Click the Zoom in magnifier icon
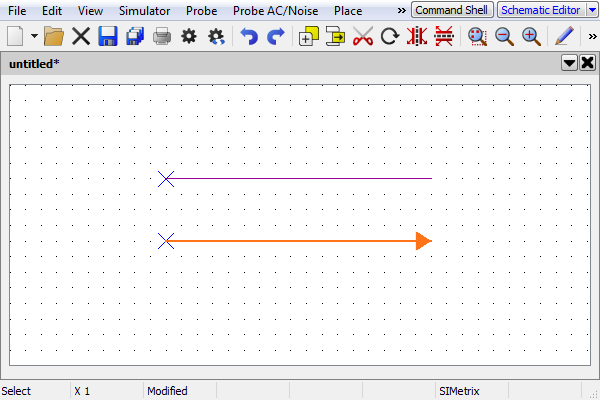 (531, 37)
